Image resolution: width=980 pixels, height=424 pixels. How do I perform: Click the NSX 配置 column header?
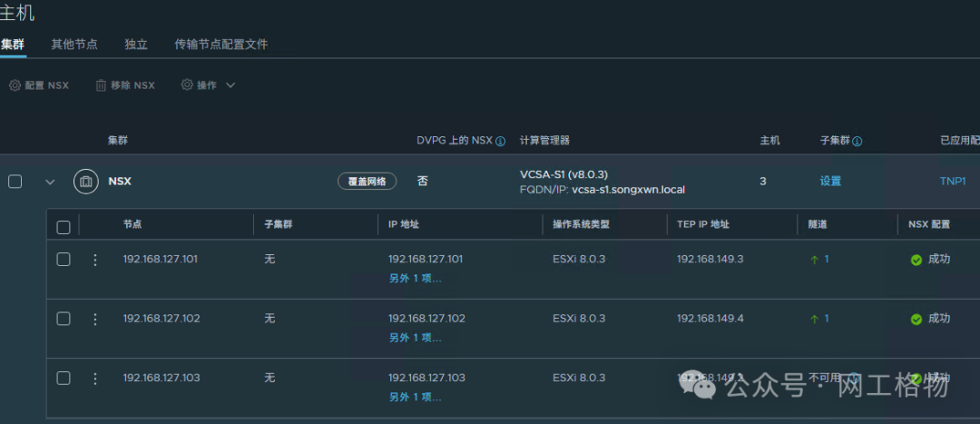(929, 224)
